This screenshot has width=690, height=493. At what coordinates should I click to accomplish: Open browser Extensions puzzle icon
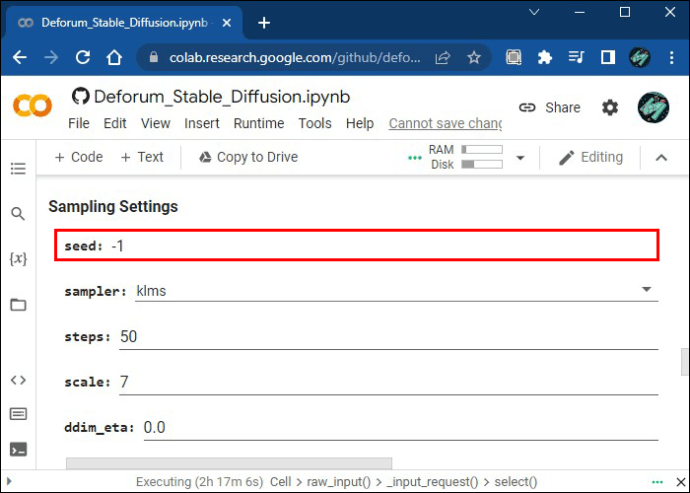[x=545, y=57]
